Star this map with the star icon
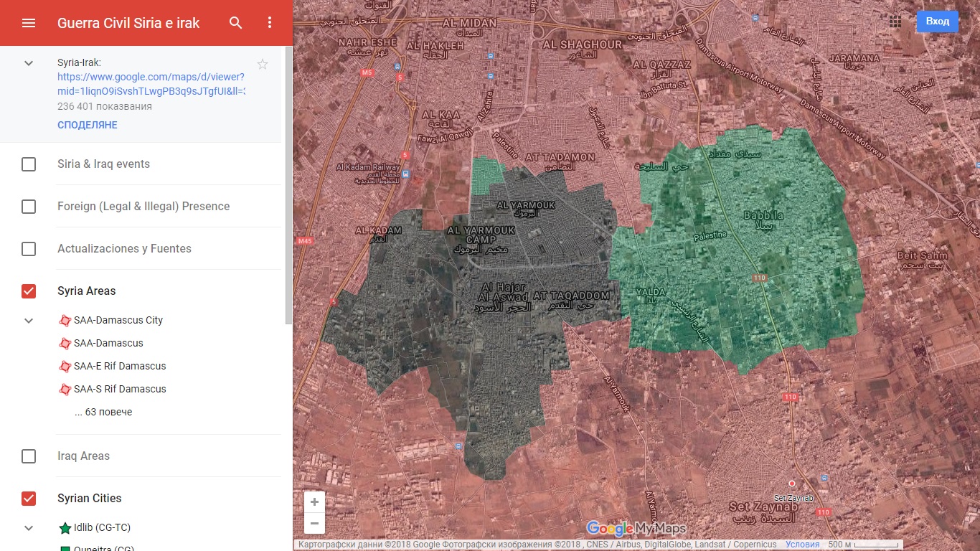980x551 pixels. tap(263, 65)
